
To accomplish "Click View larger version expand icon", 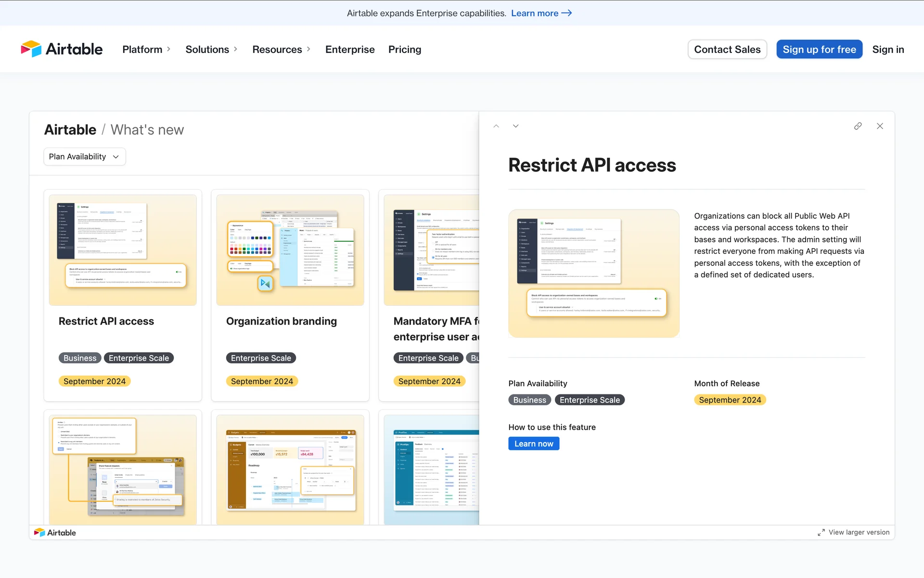I will pos(821,533).
